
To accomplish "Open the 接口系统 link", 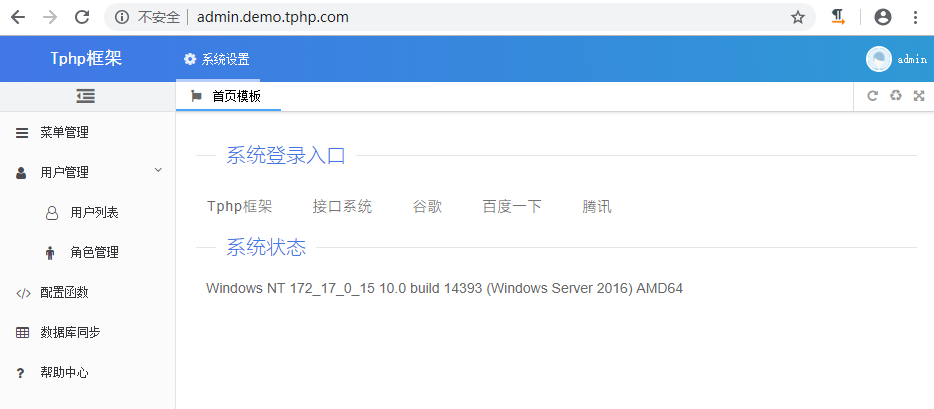I will click(x=343, y=207).
